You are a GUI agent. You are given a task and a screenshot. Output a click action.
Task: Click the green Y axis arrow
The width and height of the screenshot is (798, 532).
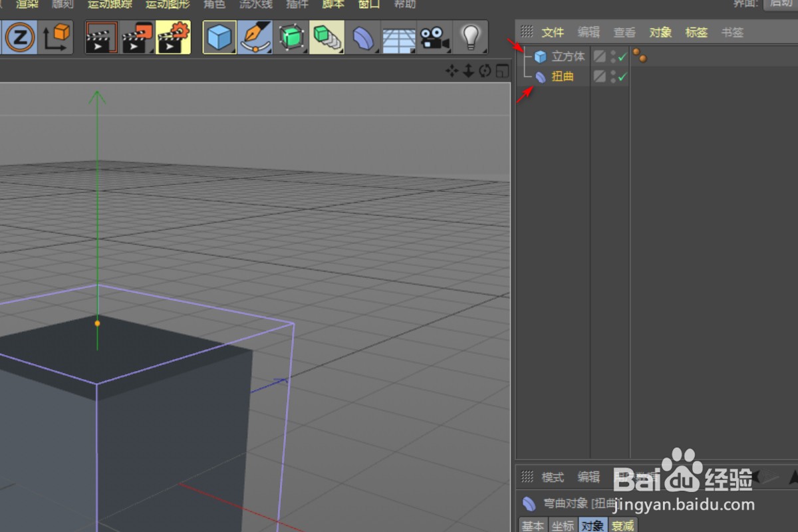98,97
